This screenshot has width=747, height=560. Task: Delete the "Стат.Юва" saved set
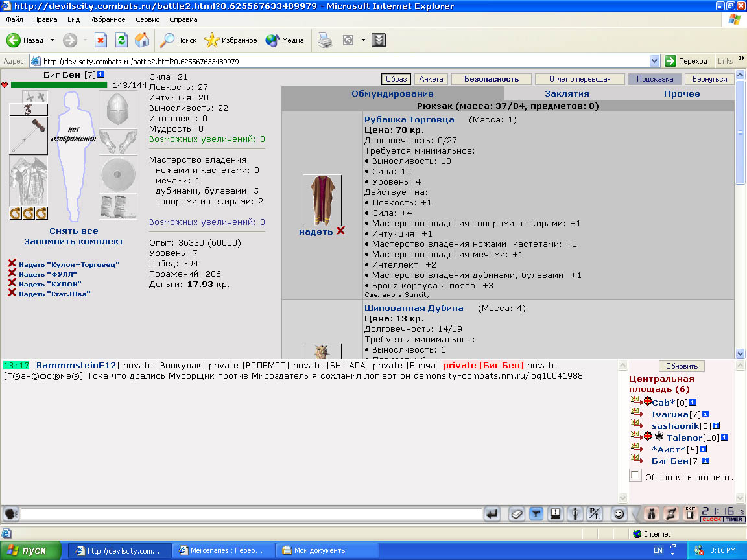(x=12, y=292)
